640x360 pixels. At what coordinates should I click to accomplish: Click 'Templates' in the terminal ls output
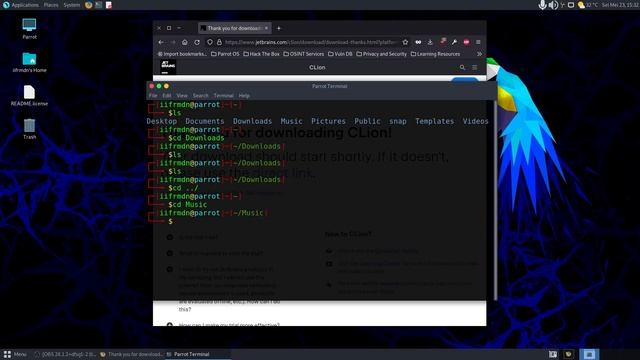(434, 121)
